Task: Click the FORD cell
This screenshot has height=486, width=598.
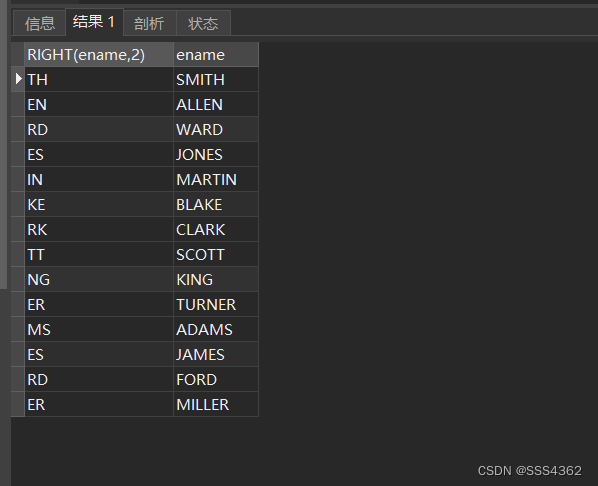Action: (216, 379)
